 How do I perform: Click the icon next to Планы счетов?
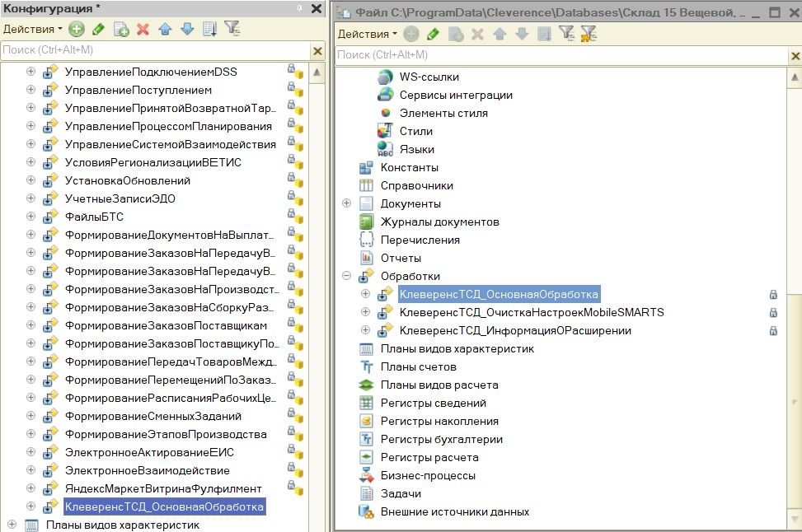tap(366, 367)
